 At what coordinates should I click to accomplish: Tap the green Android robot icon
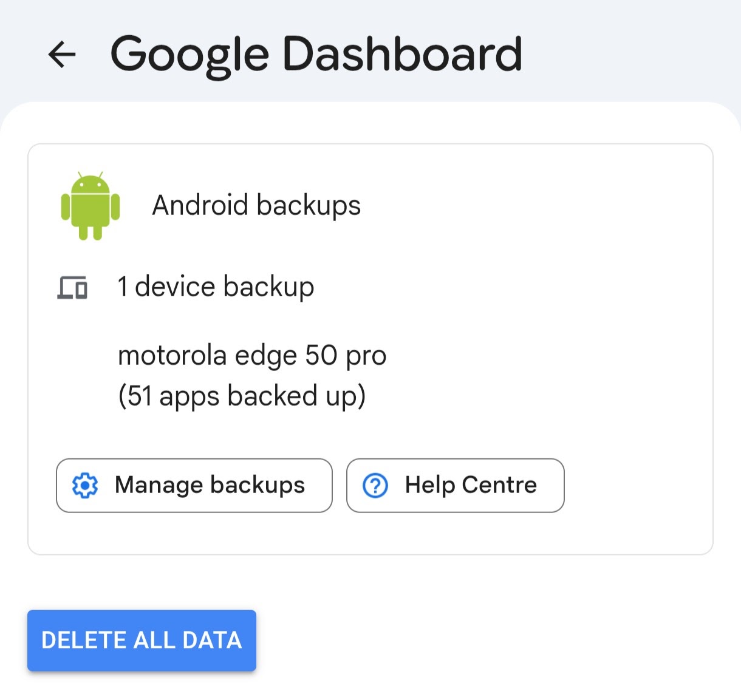pyautogui.click(x=90, y=206)
